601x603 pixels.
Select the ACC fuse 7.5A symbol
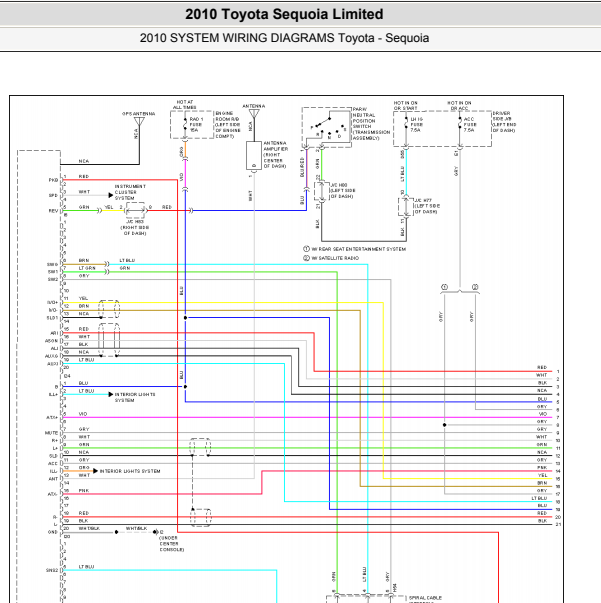[459, 125]
